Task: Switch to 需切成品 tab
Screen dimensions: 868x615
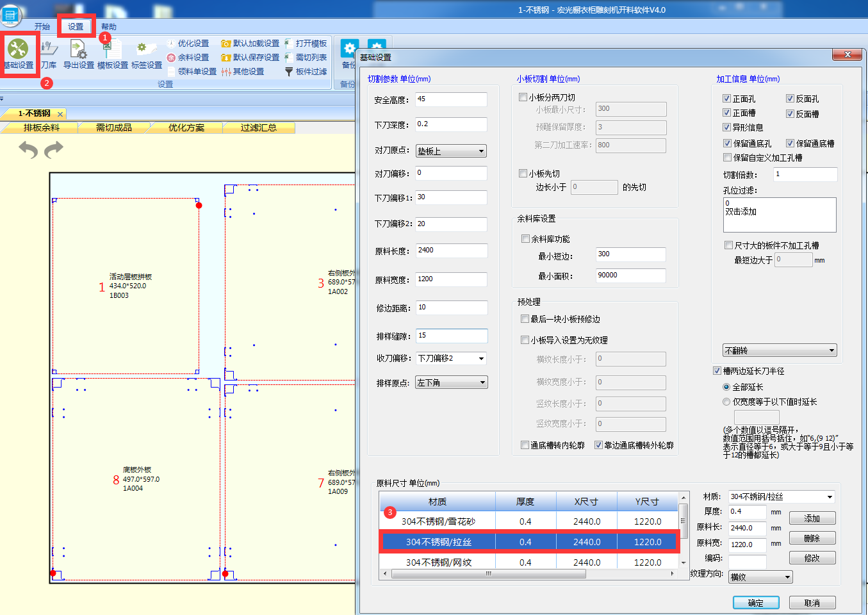Action: [x=114, y=127]
